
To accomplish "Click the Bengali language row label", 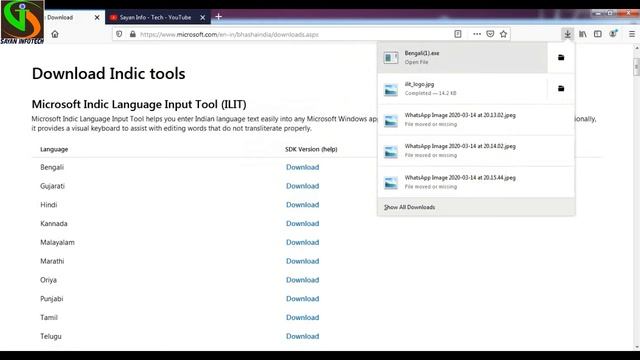I will (x=52, y=167).
